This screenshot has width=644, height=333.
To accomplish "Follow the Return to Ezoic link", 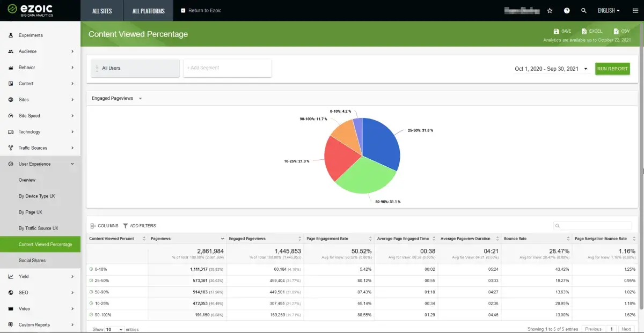I will click(201, 11).
